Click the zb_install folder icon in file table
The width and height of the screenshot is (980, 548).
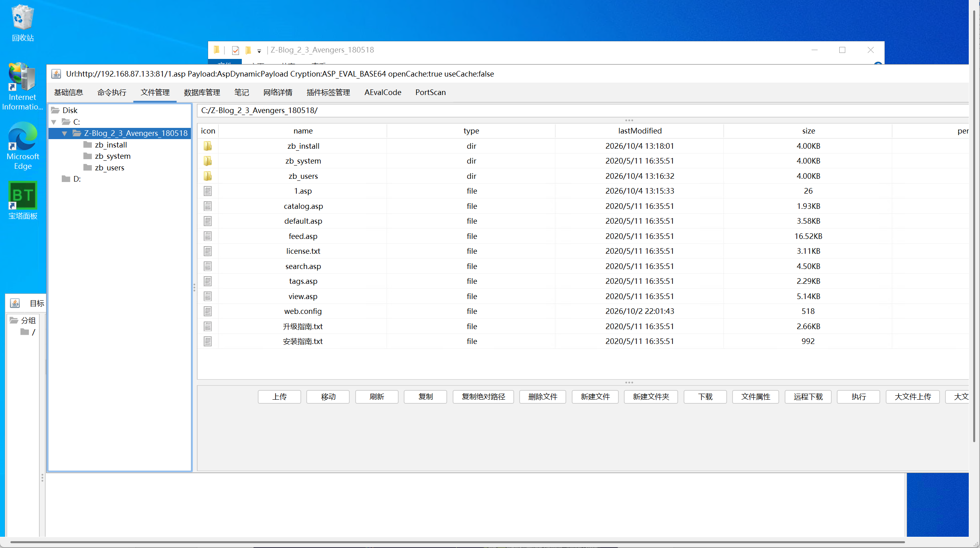(x=207, y=146)
